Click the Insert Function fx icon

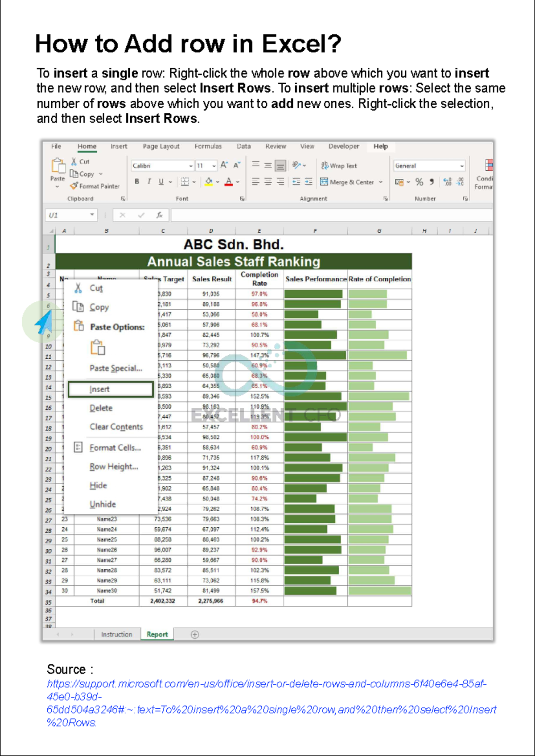159,215
